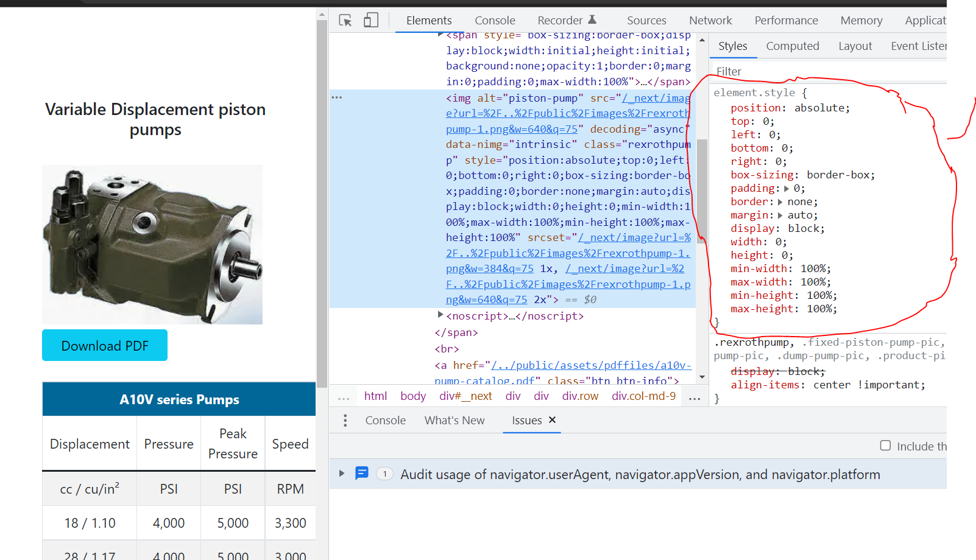
Task: Click the breadcrumb overflow ellipsis
Action: tap(344, 396)
